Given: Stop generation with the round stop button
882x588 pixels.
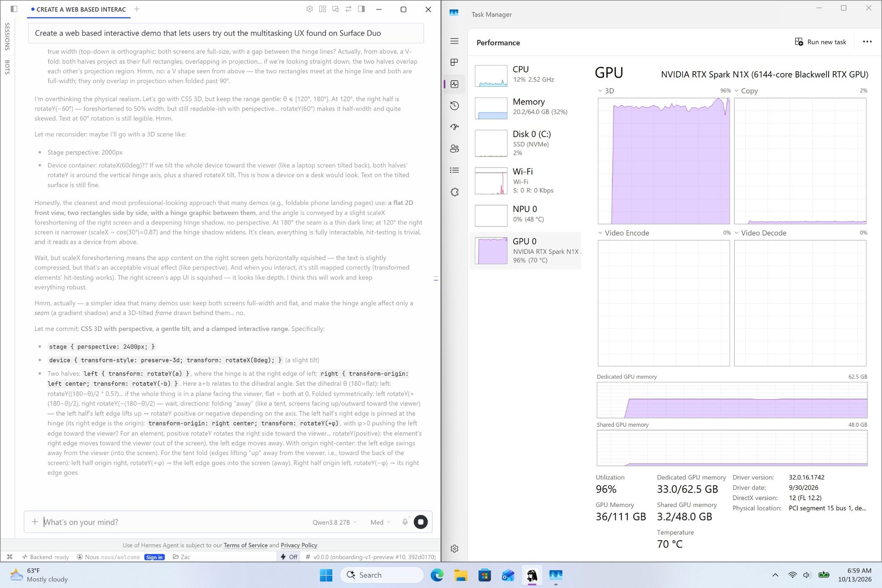Looking at the screenshot, I should (421, 522).
